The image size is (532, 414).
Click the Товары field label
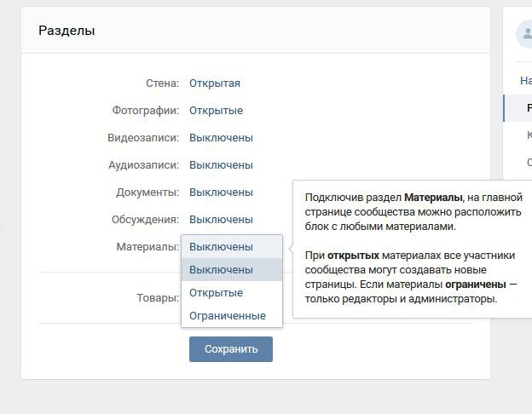158,298
